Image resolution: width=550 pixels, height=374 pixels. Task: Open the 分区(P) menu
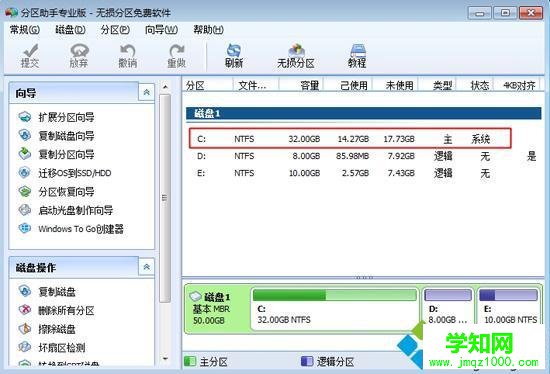pos(115,30)
